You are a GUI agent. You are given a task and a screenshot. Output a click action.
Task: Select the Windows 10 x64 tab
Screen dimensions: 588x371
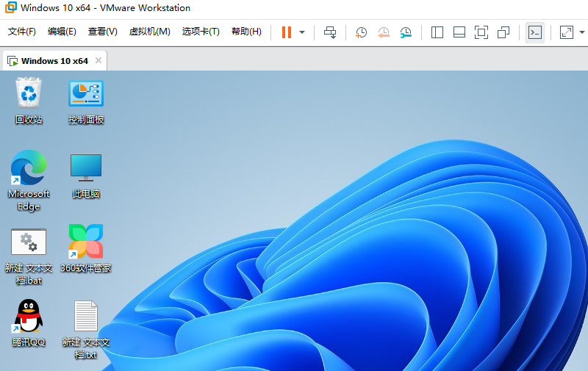coord(49,61)
